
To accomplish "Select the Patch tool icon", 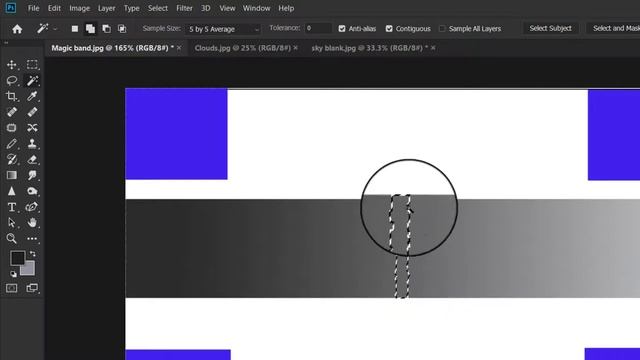I will pyautogui.click(x=11, y=128).
